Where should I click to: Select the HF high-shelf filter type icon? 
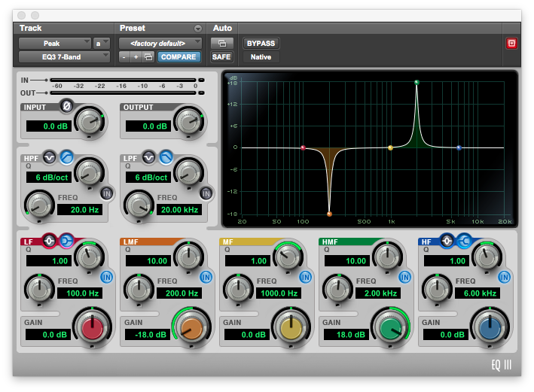click(465, 241)
